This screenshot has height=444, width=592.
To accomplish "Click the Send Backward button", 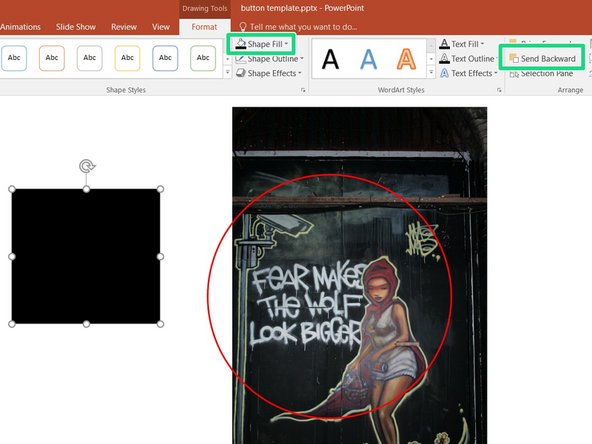I will [542, 59].
